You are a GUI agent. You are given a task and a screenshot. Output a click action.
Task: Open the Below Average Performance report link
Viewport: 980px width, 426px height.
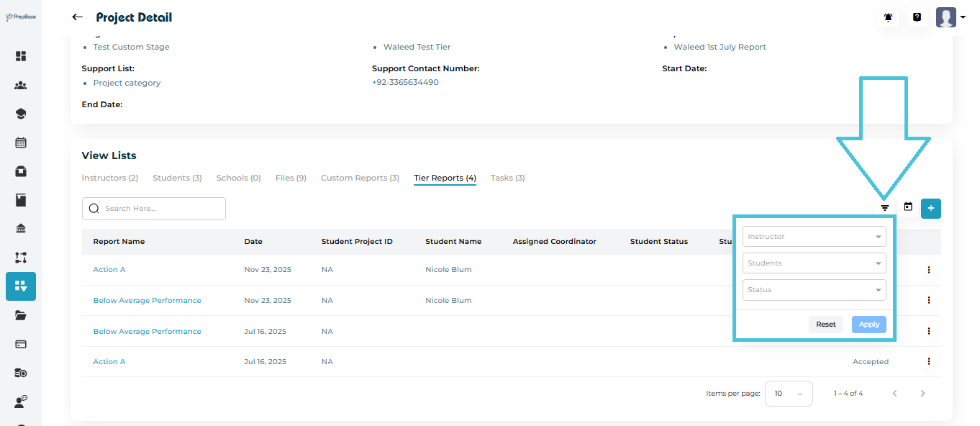tap(147, 301)
